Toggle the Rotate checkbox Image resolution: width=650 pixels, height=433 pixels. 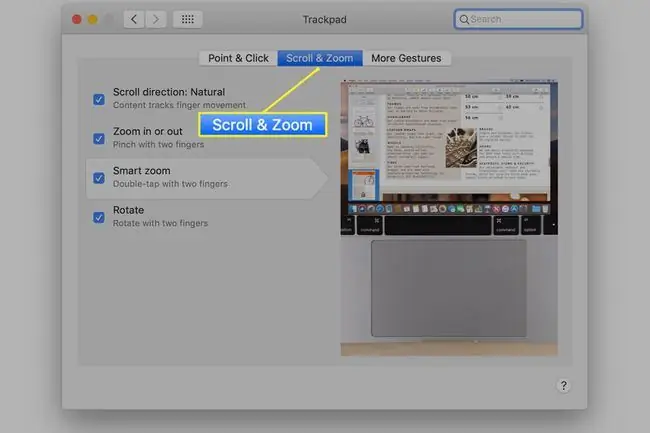tap(99, 217)
